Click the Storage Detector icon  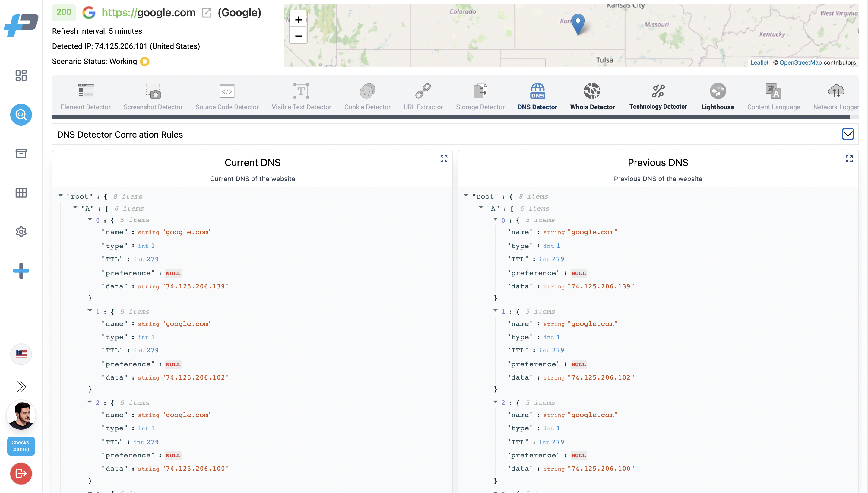point(480,91)
